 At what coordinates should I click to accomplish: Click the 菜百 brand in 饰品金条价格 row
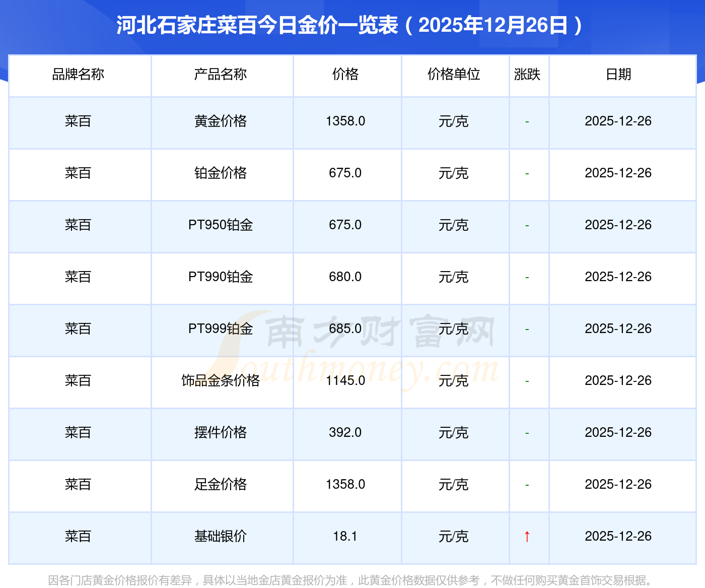(78, 381)
